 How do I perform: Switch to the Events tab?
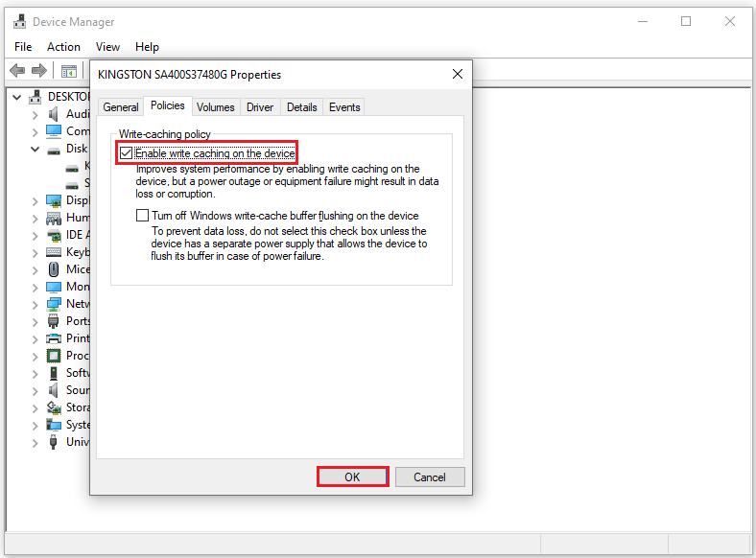[344, 107]
